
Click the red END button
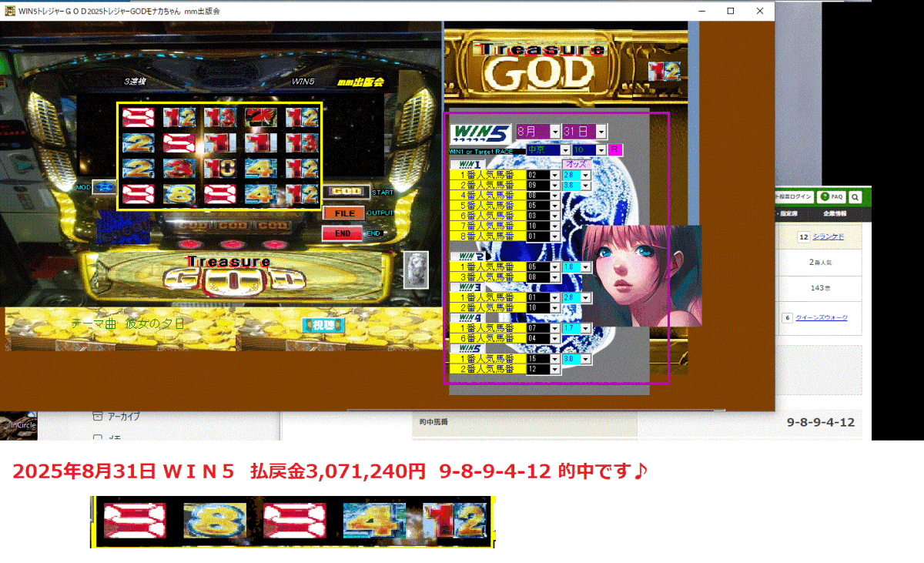point(343,233)
